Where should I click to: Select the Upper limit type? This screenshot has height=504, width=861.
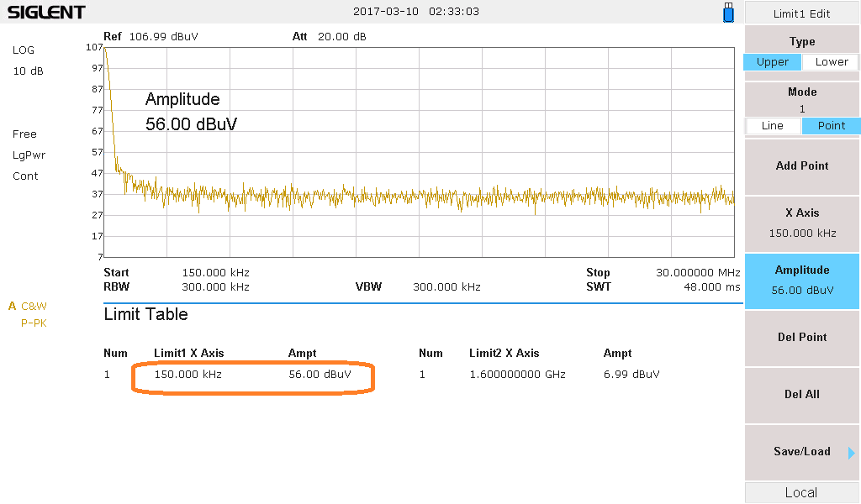[772, 62]
